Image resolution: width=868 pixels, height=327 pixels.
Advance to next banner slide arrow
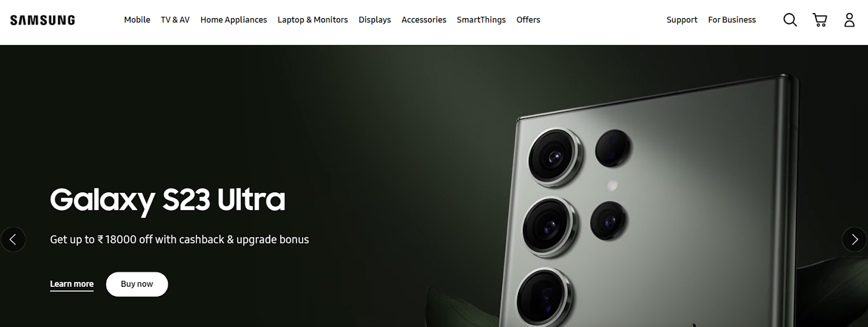pos(854,240)
